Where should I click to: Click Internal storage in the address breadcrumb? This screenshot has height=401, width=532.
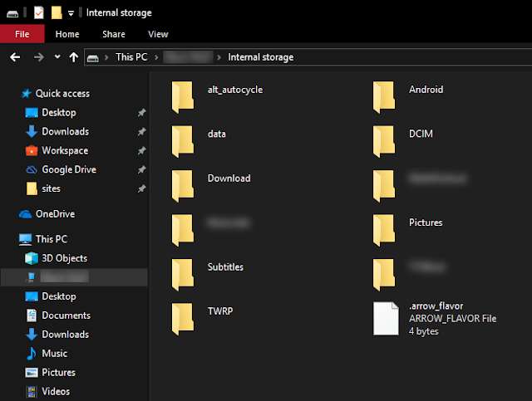click(x=260, y=57)
